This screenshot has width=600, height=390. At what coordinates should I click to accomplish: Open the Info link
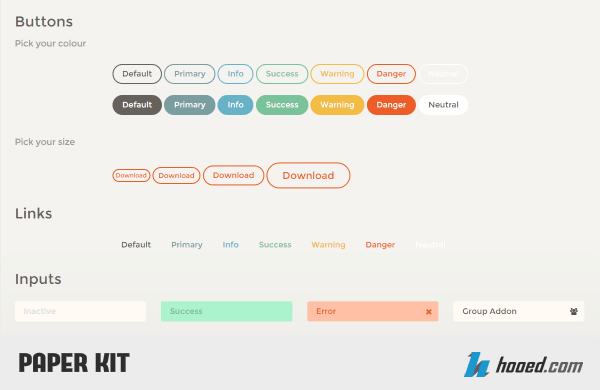tap(230, 245)
